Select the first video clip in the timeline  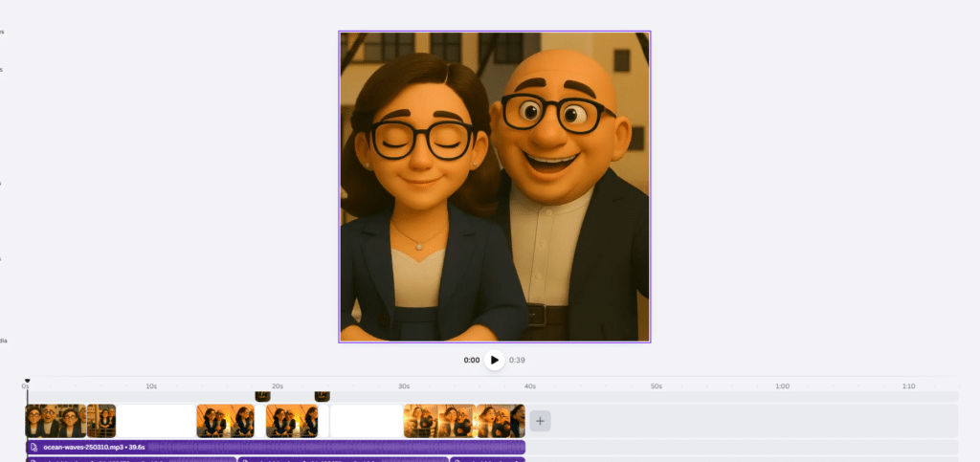click(56, 421)
